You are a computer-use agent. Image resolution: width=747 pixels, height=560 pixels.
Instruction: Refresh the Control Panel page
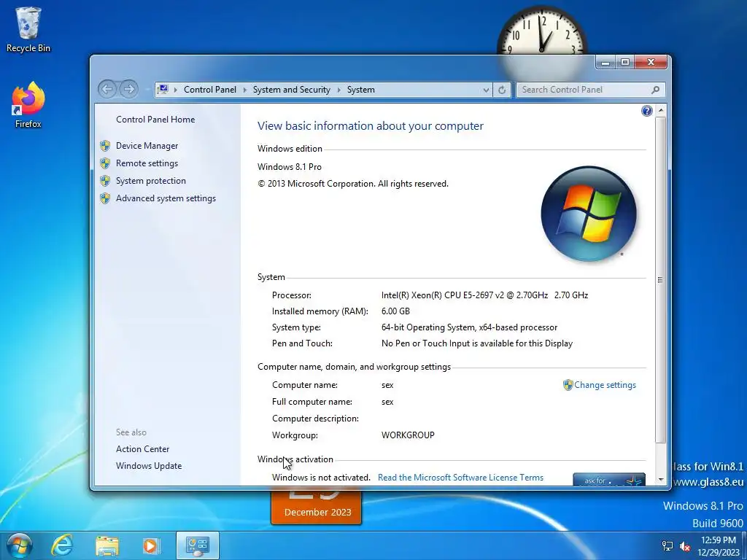(502, 90)
